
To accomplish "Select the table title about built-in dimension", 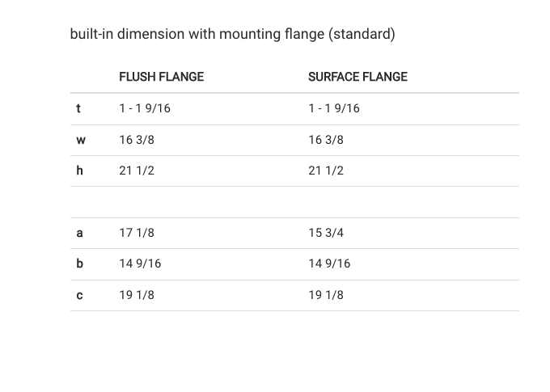I will (x=233, y=34).
